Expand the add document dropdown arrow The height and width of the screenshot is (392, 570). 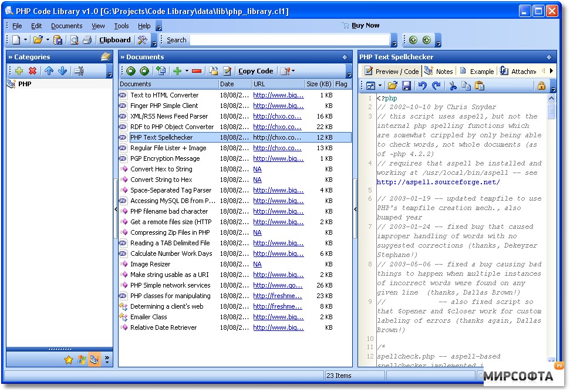[x=187, y=71]
